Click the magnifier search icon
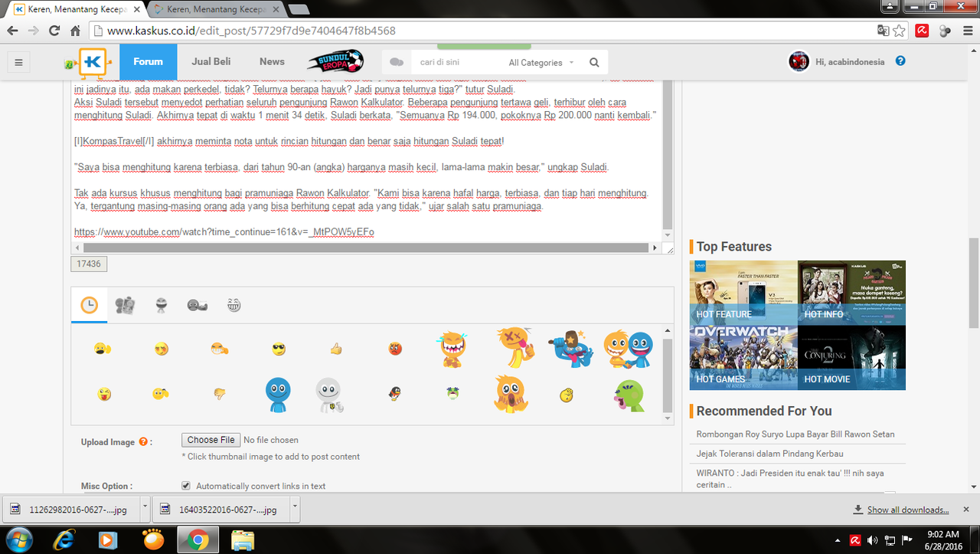The image size is (980, 554). [x=594, y=63]
